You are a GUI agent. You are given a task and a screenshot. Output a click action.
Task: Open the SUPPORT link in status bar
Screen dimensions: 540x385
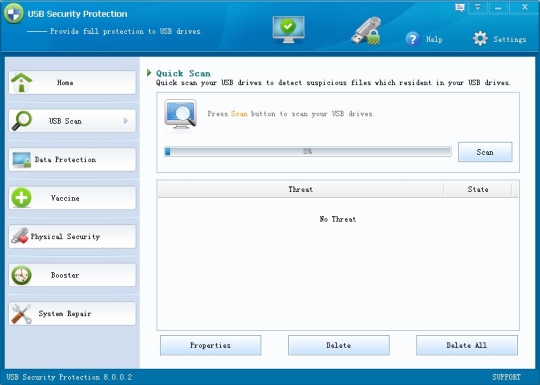click(506, 377)
